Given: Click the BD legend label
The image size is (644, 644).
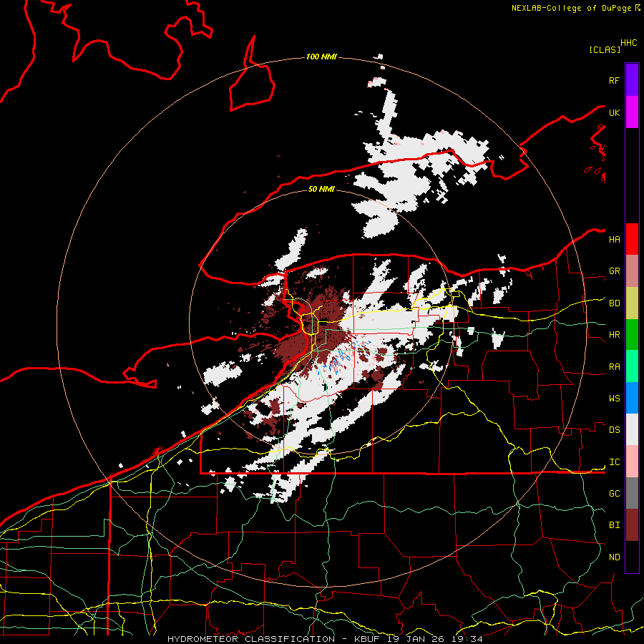Looking at the screenshot, I should 614,303.
